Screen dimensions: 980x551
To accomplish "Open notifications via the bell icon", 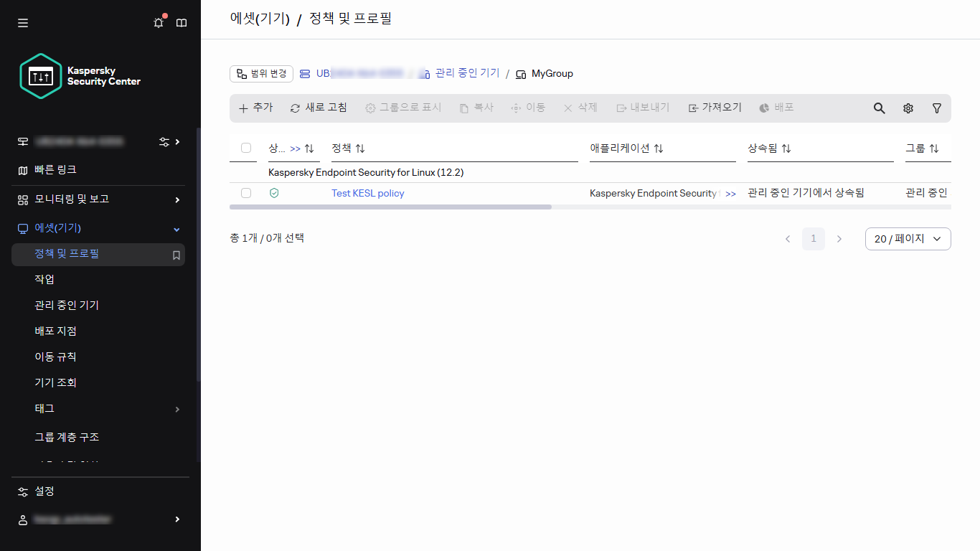I will tap(158, 22).
